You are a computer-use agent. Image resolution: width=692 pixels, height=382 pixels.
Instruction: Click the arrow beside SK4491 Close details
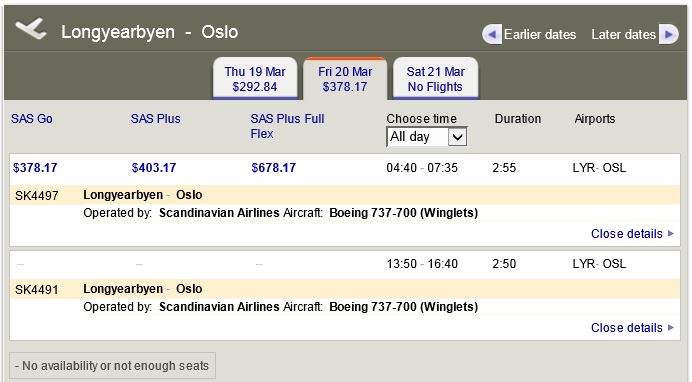tap(671, 327)
